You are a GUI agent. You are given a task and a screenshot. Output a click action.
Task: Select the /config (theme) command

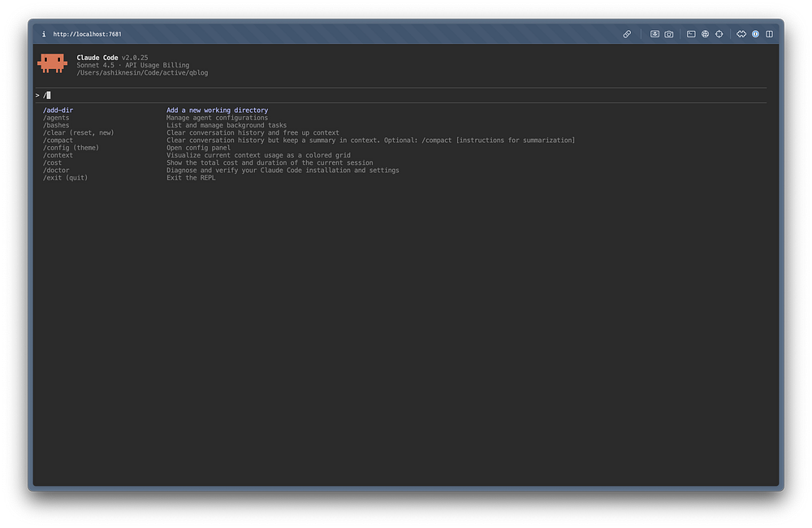click(x=71, y=148)
